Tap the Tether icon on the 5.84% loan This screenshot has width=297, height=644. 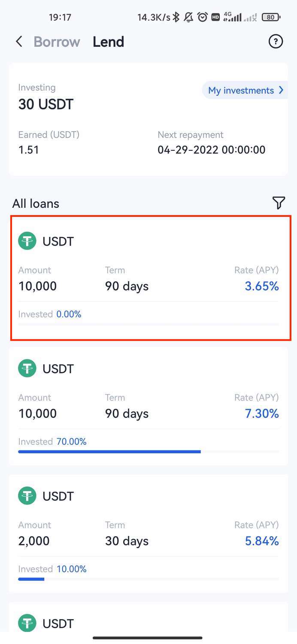pos(27,496)
